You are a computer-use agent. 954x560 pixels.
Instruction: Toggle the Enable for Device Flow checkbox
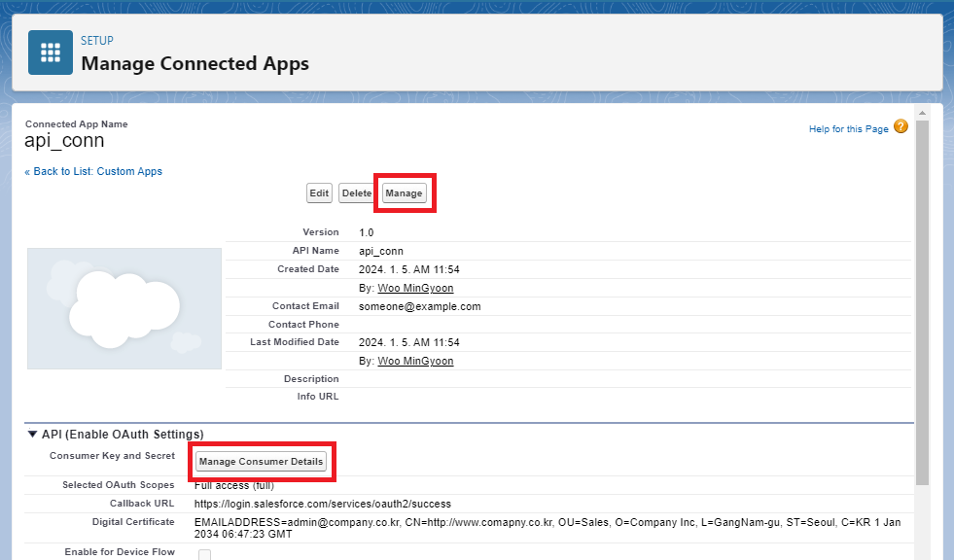tap(205, 552)
